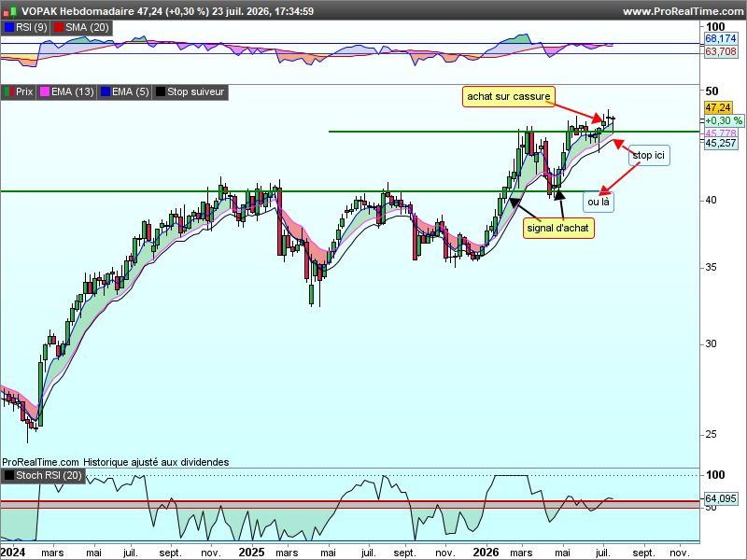Click the Prix candlestick legend icon
The image size is (747, 560).
[9, 91]
